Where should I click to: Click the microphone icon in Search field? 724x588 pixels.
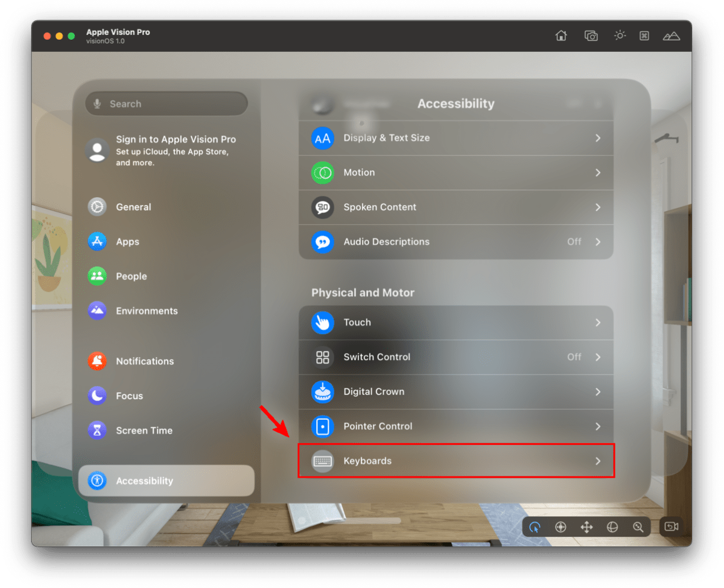(x=97, y=104)
